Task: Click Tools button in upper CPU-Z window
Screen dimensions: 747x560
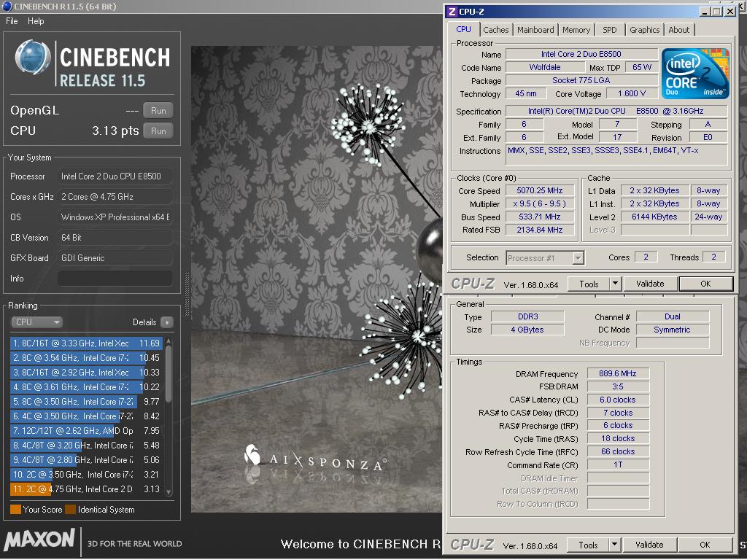Action: coord(589,284)
